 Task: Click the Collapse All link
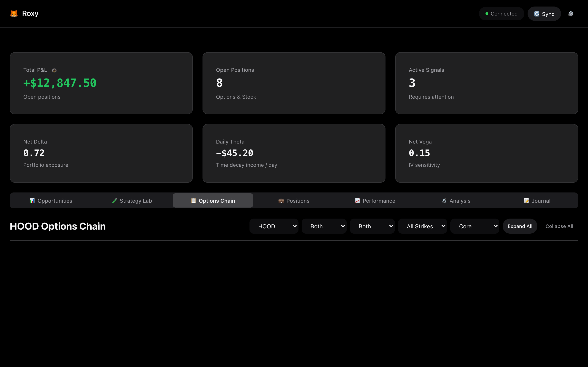point(559,226)
